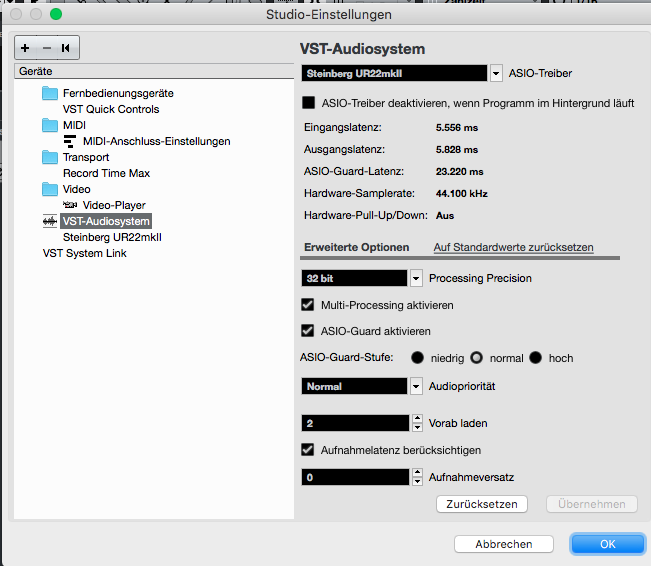651x566 pixels.
Task: Click the Video-Player camera icon
Action: coord(70,205)
